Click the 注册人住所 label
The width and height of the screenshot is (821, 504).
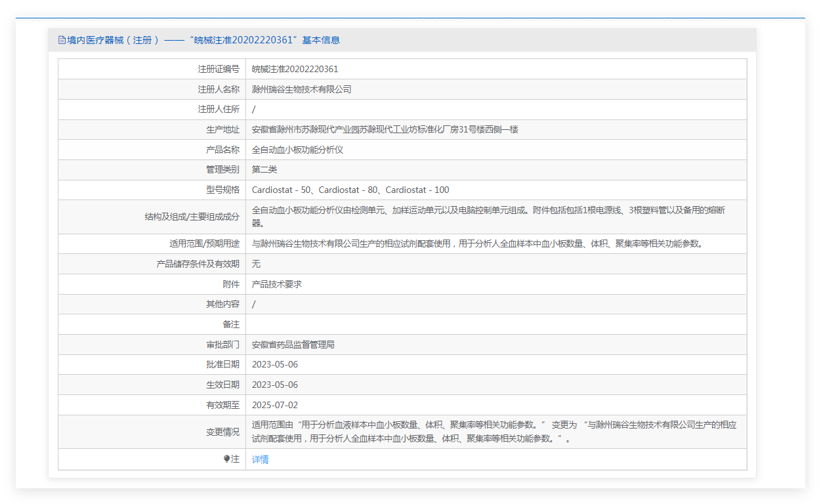(x=219, y=110)
